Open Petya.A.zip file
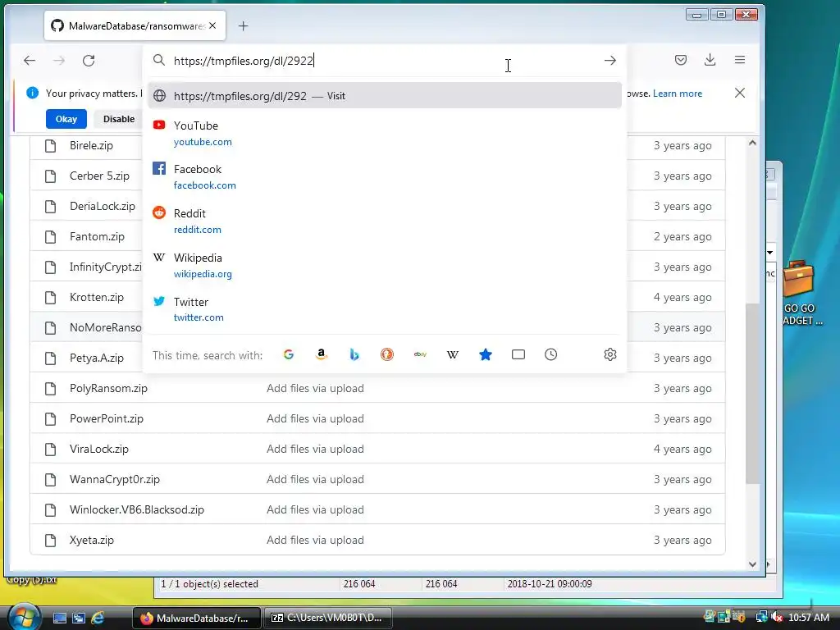 [x=97, y=358]
